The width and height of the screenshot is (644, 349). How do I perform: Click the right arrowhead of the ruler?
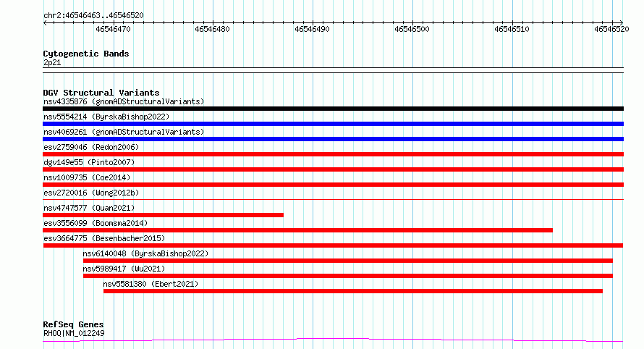pos(622,23)
